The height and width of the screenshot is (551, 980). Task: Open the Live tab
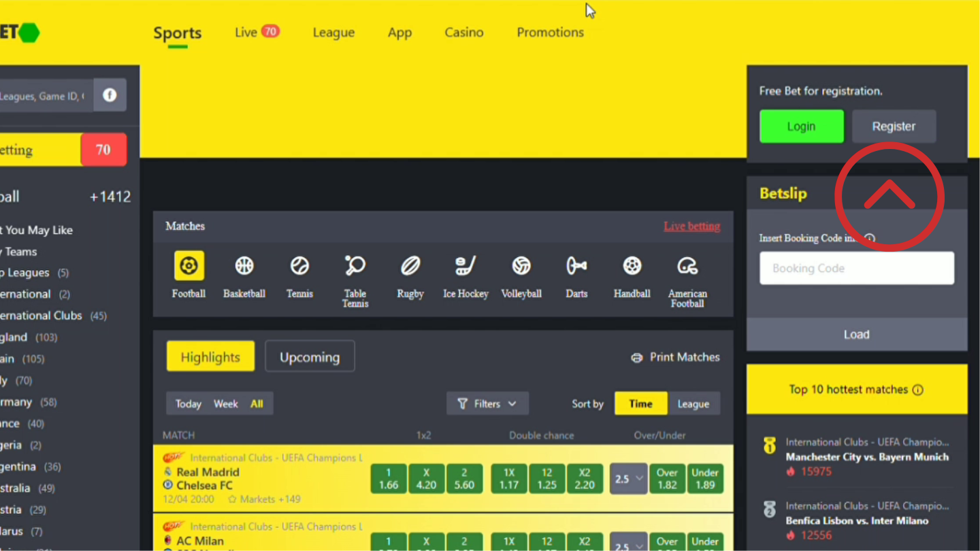257,32
